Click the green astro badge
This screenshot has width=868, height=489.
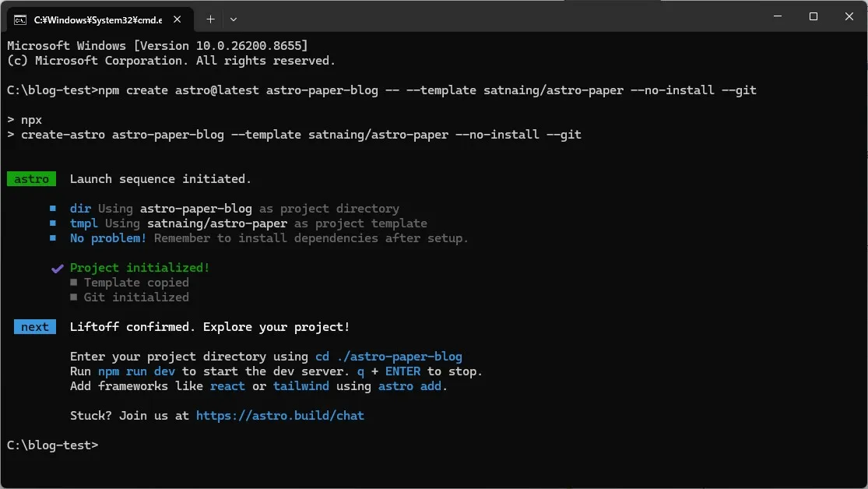tap(32, 179)
